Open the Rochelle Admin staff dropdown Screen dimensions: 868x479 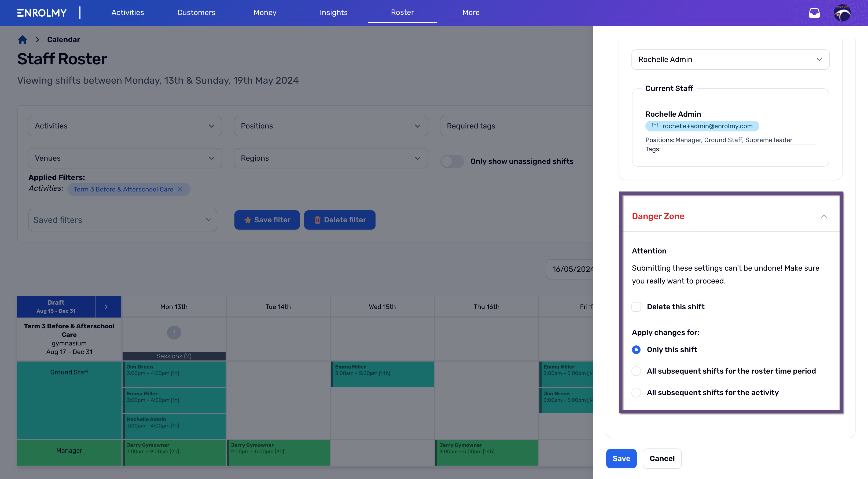point(730,60)
